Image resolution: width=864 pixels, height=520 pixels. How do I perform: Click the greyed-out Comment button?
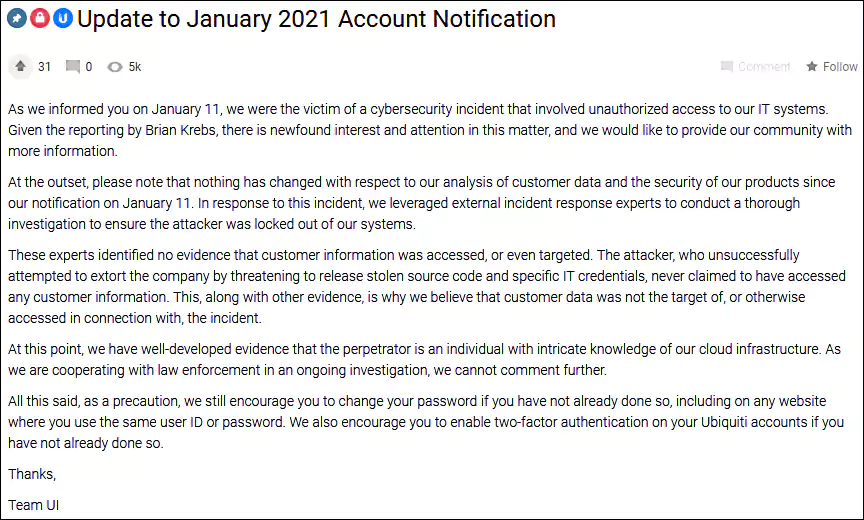coord(755,67)
